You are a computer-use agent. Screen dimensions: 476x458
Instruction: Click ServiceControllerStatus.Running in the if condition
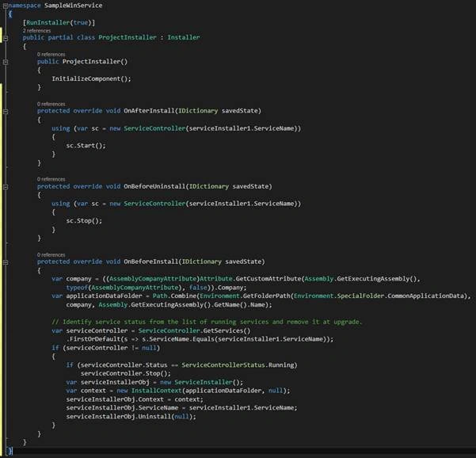click(238, 364)
